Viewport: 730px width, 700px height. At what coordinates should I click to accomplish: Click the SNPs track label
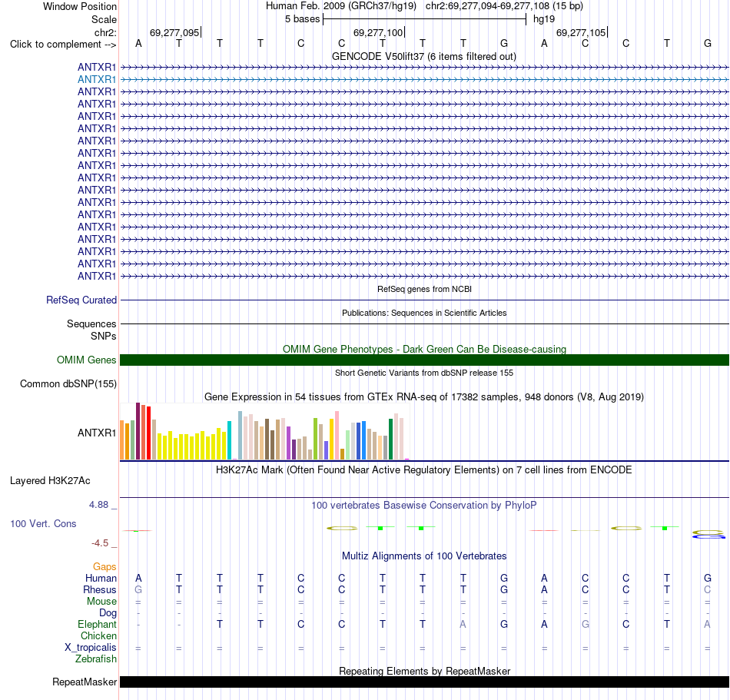(x=104, y=336)
